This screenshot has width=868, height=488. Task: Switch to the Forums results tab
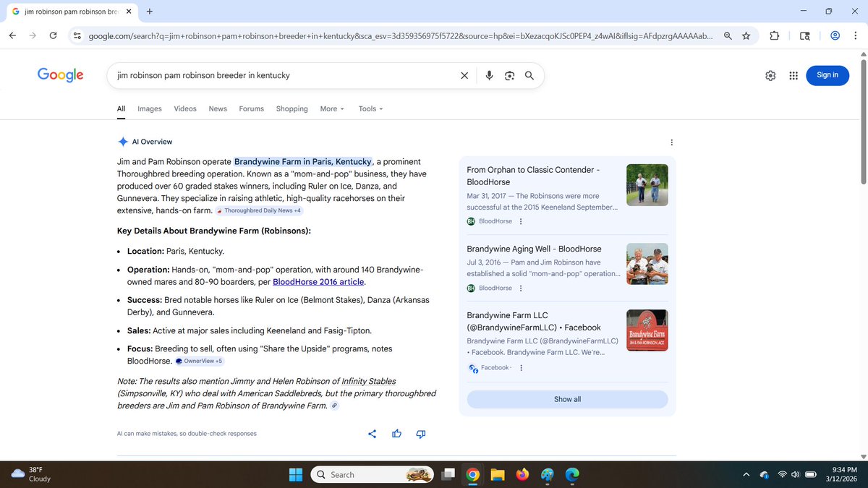click(252, 108)
